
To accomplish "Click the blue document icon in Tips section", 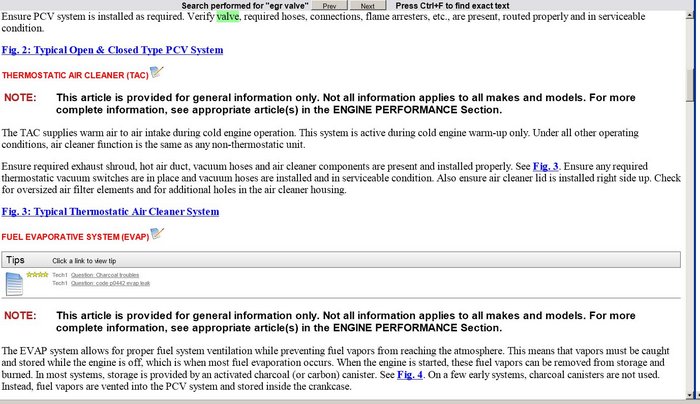I will [14, 284].
